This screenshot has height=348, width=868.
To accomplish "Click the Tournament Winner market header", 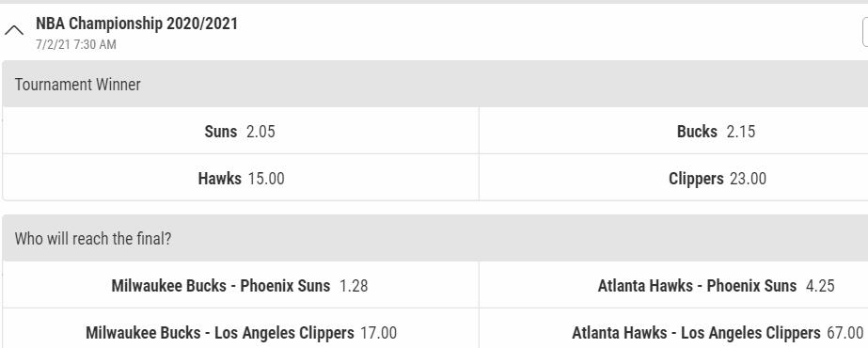I will [x=435, y=84].
